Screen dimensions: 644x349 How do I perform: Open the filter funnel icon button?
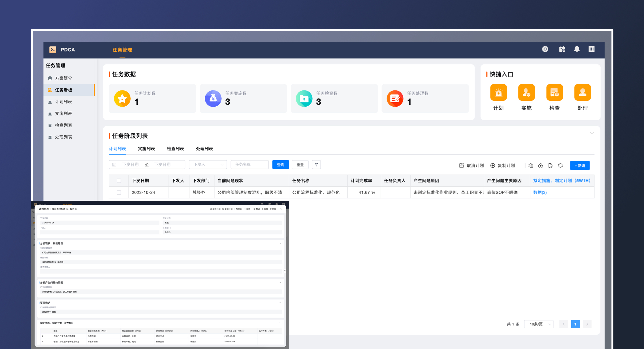(316, 165)
